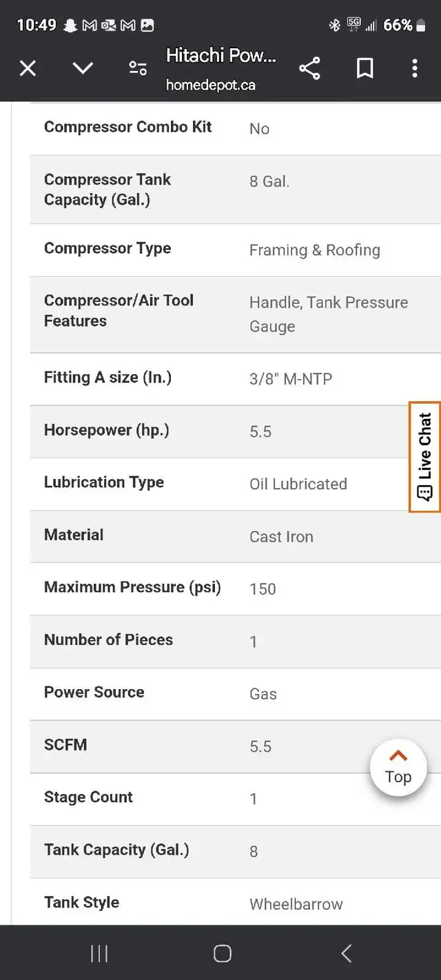The image size is (441, 980).
Task: Open site settings tune icon
Action: click(138, 68)
